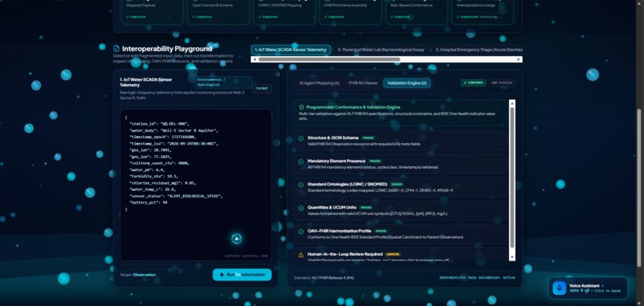
Task: Click the Human-in-the-Loop Review Required card
Action: point(401,254)
